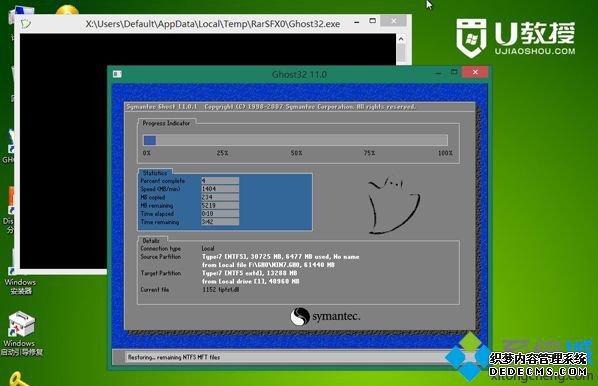
Task: Click the console window icon beside Ghost32.exe path
Action: (x=26, y=24)
